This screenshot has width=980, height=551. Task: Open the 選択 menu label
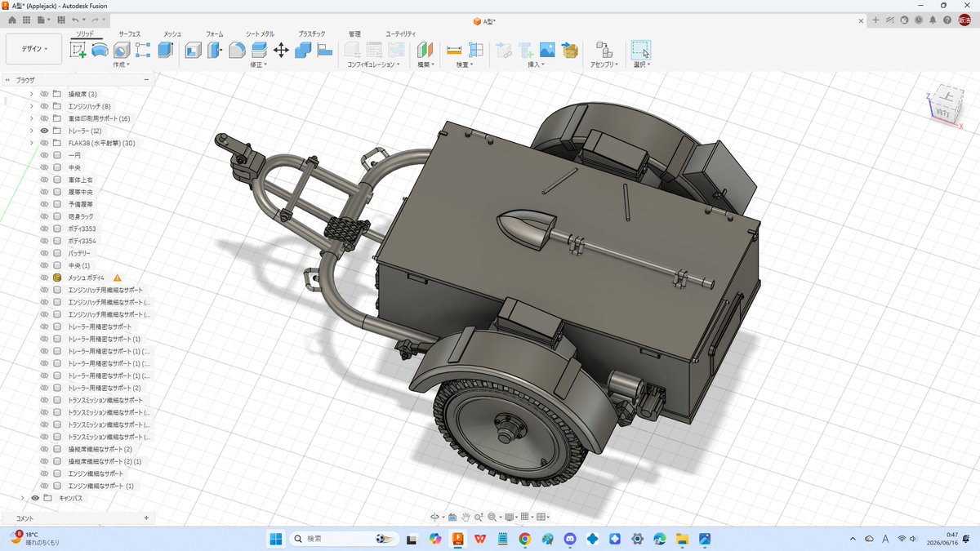641,64
